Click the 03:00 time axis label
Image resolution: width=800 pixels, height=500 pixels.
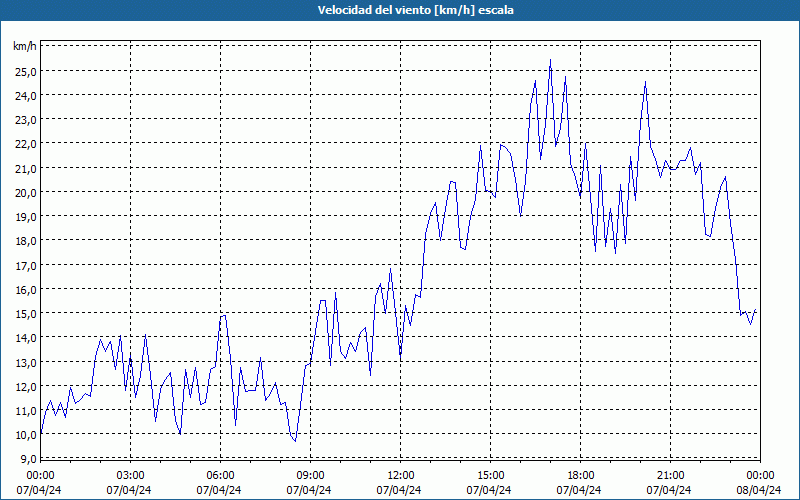pos(131,476)
